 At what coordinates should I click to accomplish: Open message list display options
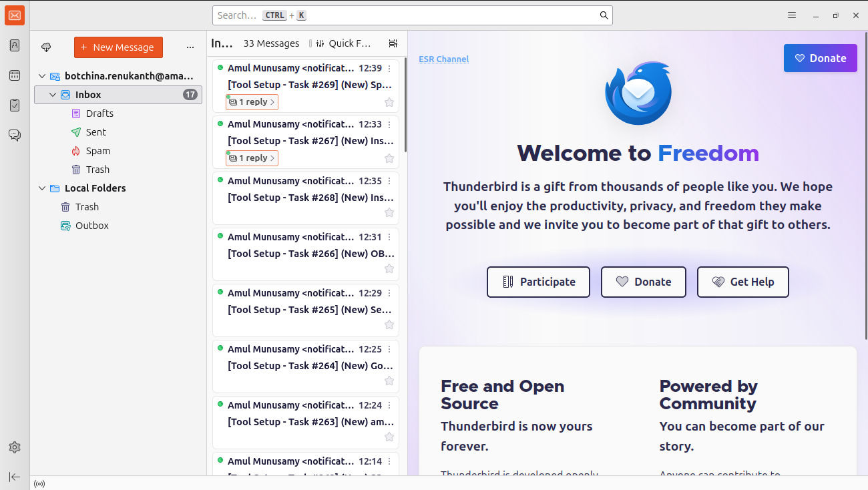click(x=393, y=43)
